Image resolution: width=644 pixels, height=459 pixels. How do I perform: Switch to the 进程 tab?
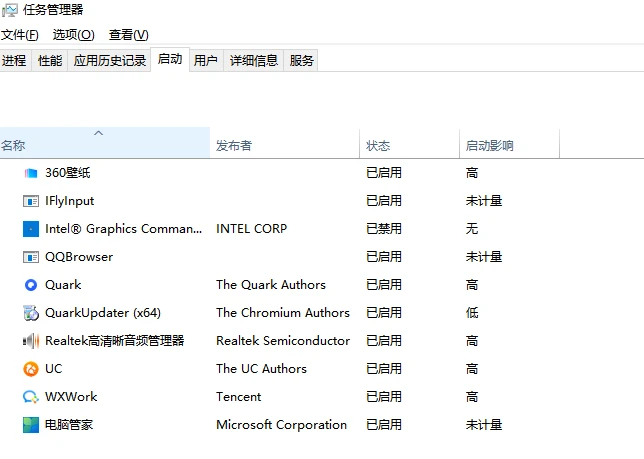point(15,61)
